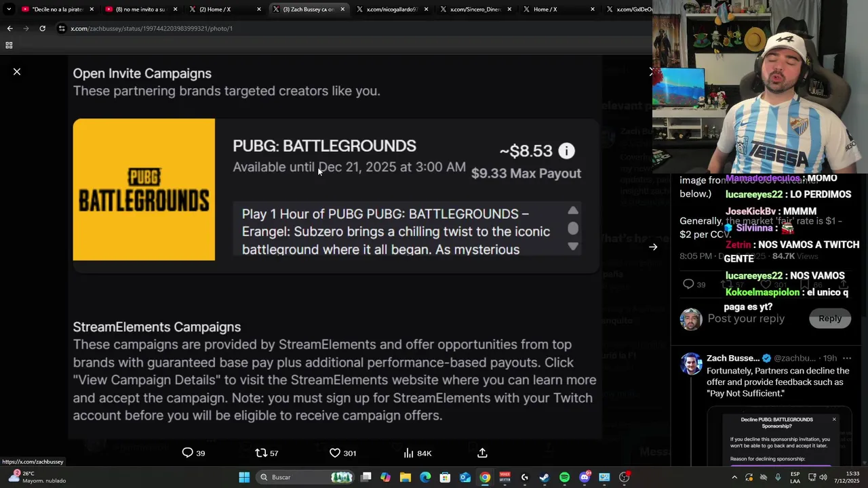Click the Windows taskbar search box
The image size is (868, 488).
tap(305, 477)
